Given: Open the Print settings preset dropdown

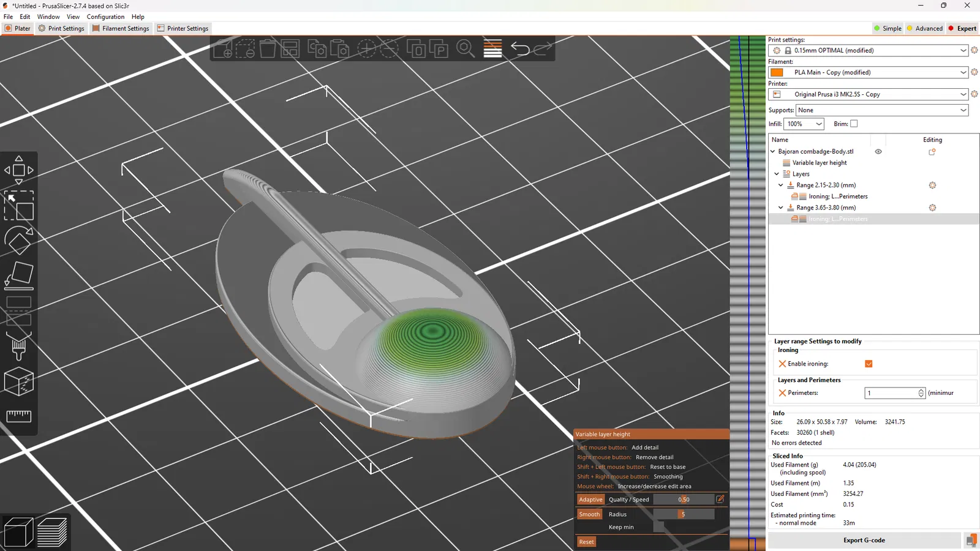Looking at the screenshot, I should (869, 50).
